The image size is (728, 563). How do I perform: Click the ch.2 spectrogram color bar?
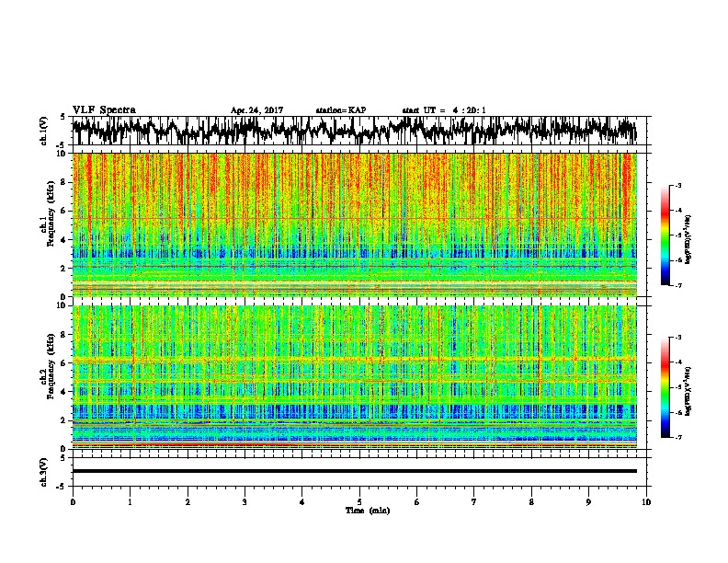click(665, 387)
